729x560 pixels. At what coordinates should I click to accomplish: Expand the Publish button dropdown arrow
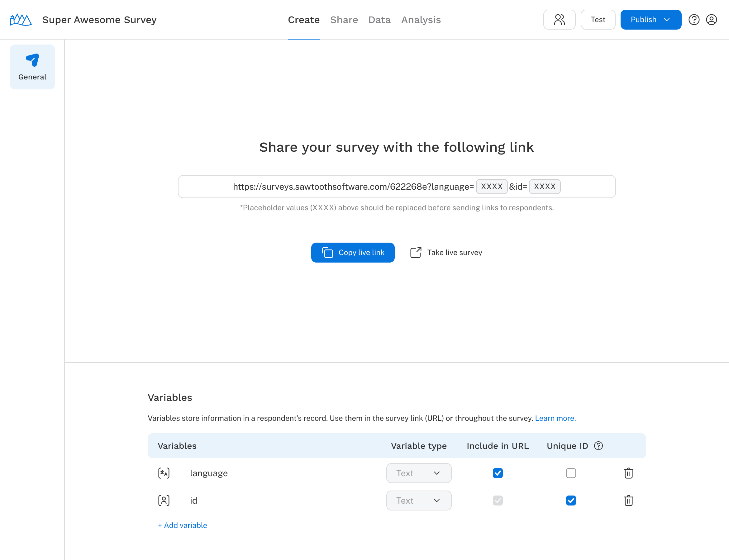point(668,19)
